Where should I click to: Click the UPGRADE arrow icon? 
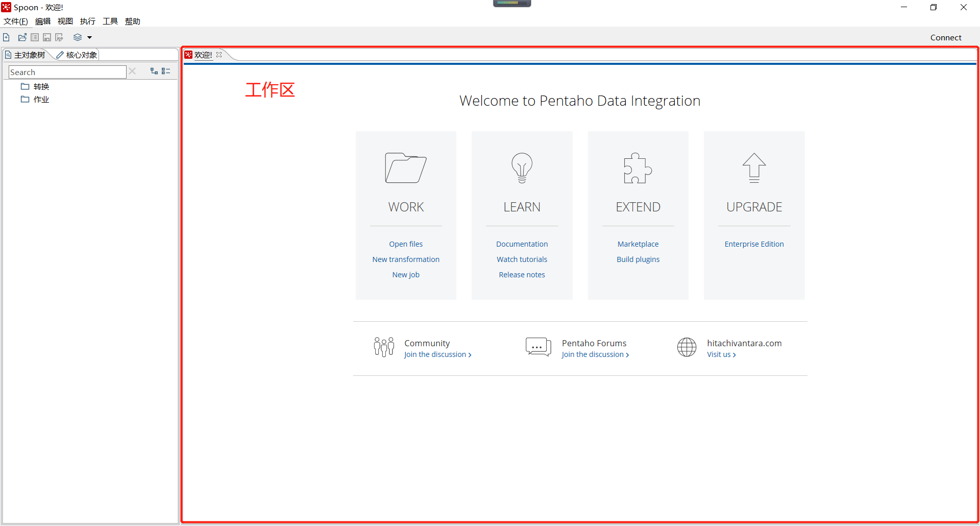[754, 168]
